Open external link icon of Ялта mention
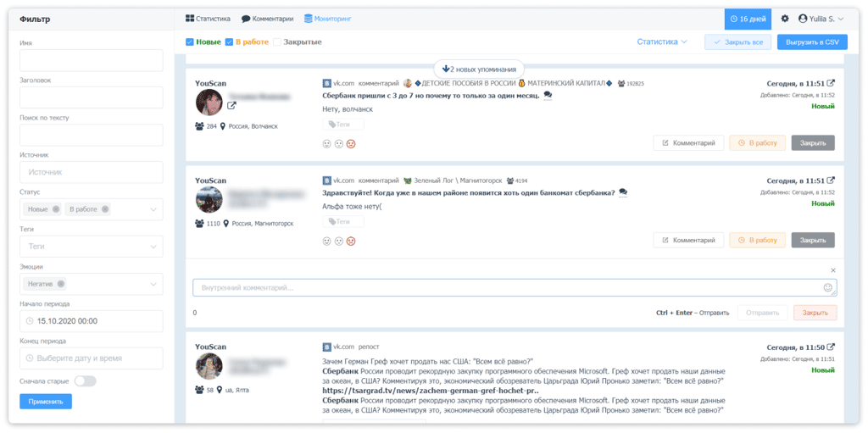Viewport: 868px width, 433px height. tap(831, 347)
